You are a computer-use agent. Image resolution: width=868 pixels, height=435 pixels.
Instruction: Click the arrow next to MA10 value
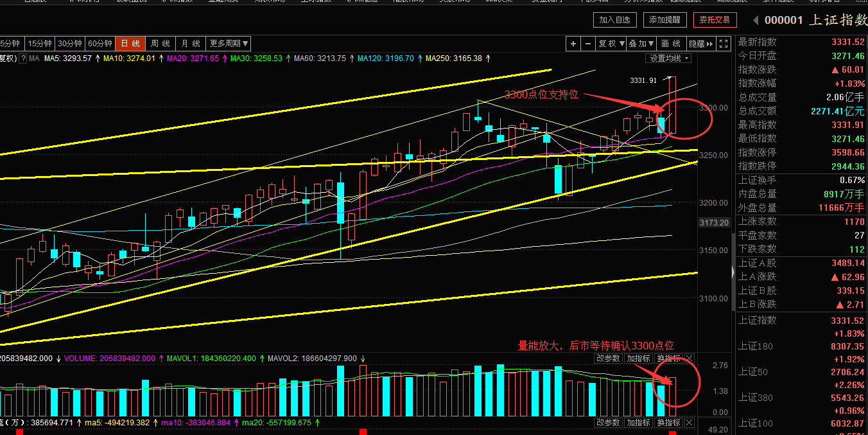click(x=161, y=58)
